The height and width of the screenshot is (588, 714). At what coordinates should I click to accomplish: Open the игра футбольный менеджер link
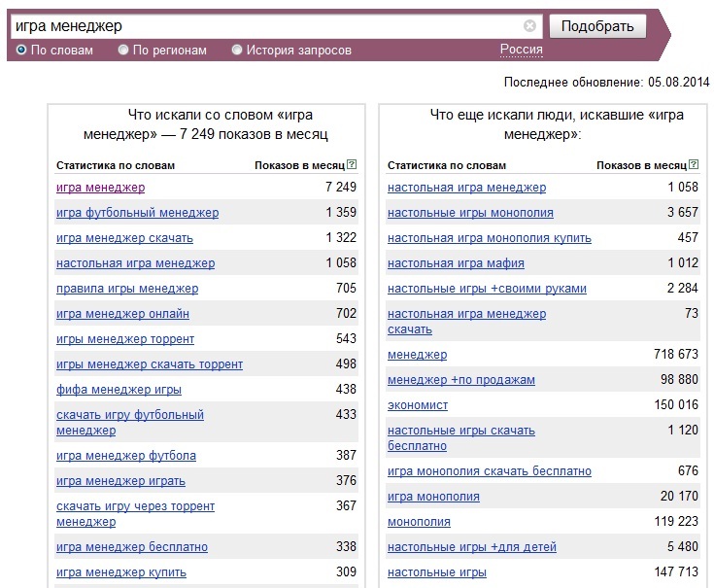[138, 213]
